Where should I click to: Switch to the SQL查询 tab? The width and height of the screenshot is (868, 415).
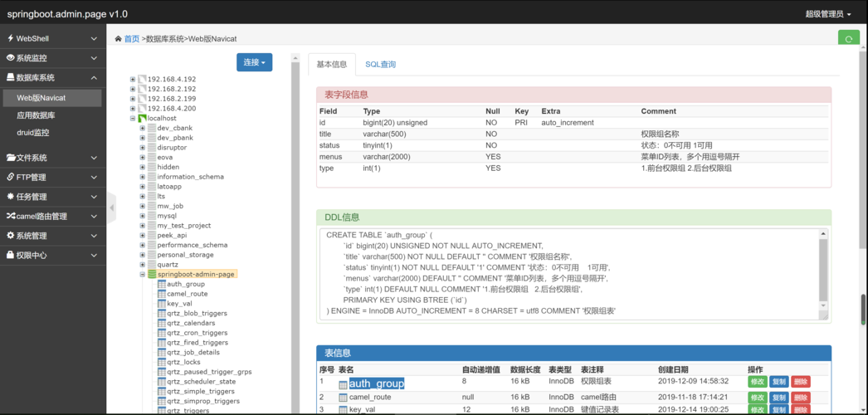tap(380, 64)
